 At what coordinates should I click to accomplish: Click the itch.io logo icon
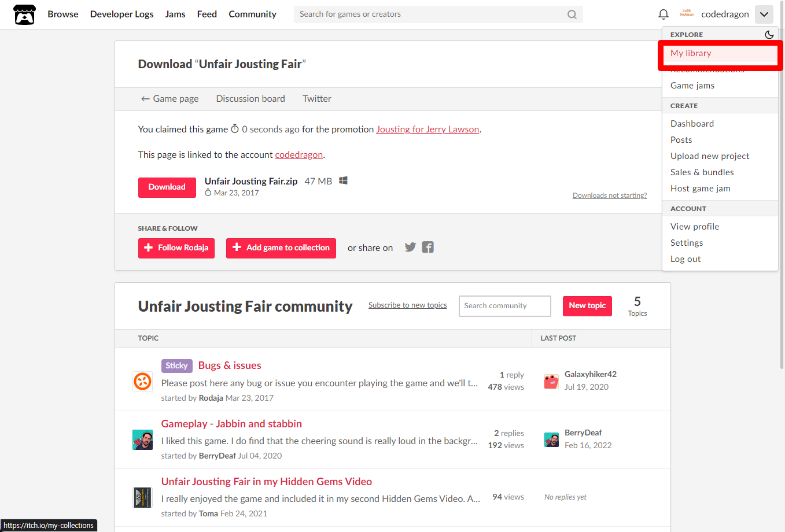point(24,14)
